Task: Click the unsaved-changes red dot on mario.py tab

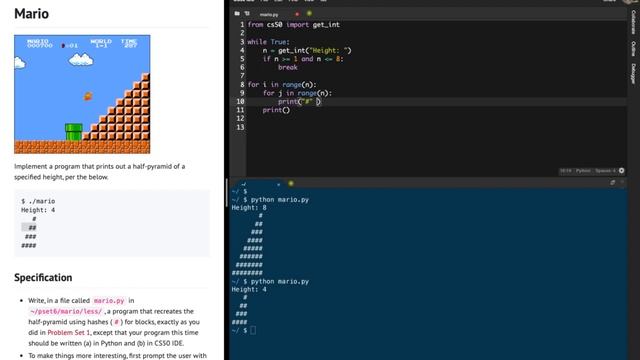Action: (297, 14)
